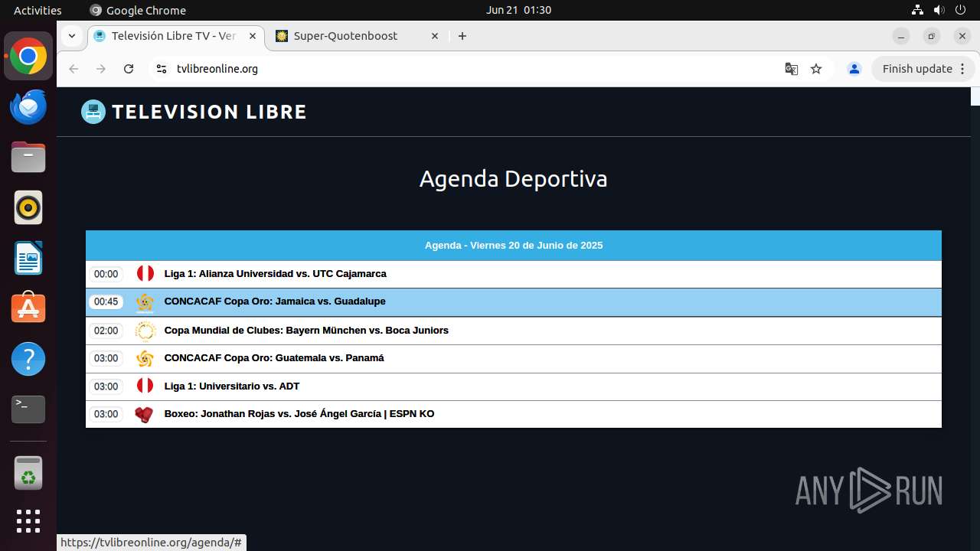Screen dimensions: 980x551
Task: Open a new tab with plus button
Action: pyautogui.click(x=462, y=36)
